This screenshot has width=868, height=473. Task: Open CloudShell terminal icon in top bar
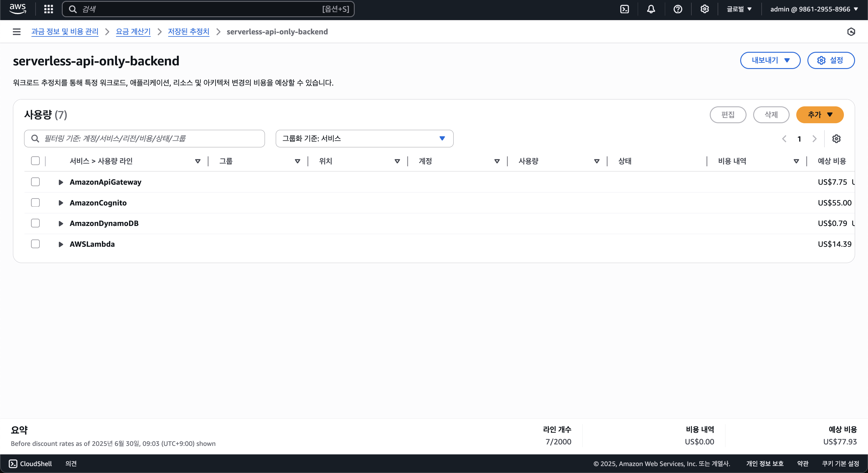coord(624,9)
